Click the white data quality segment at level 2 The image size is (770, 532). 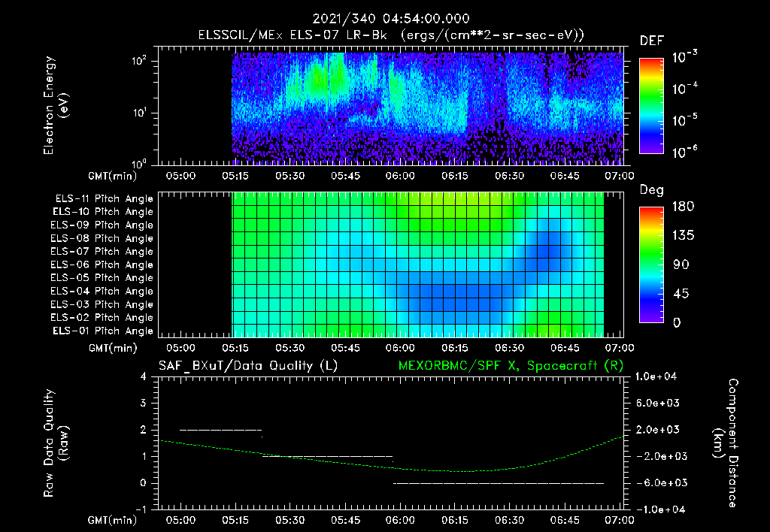click(221, 430)
